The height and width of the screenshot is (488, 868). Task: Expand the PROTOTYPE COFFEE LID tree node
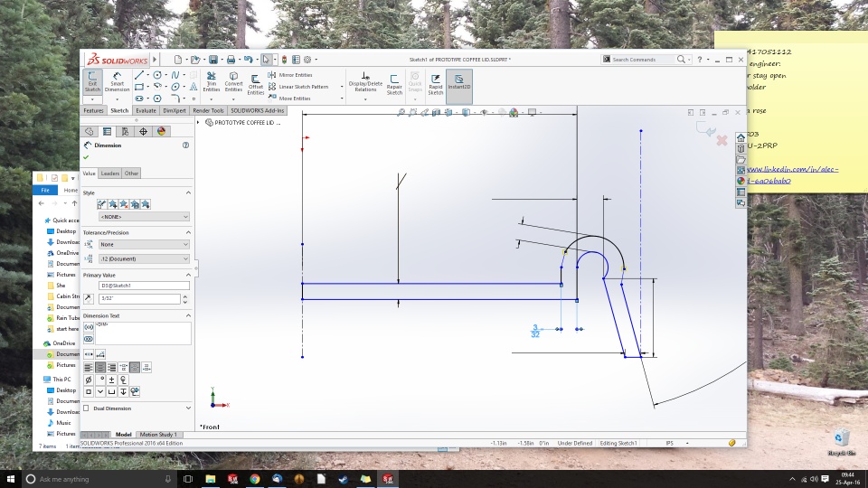pyautogui.click(x=198, y=122)
